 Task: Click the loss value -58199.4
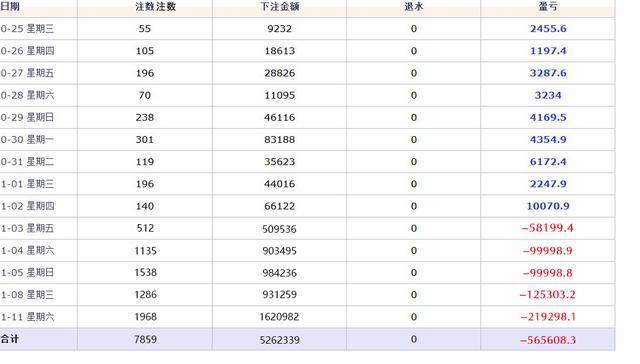pyautogui.click(x=548, y=228)
